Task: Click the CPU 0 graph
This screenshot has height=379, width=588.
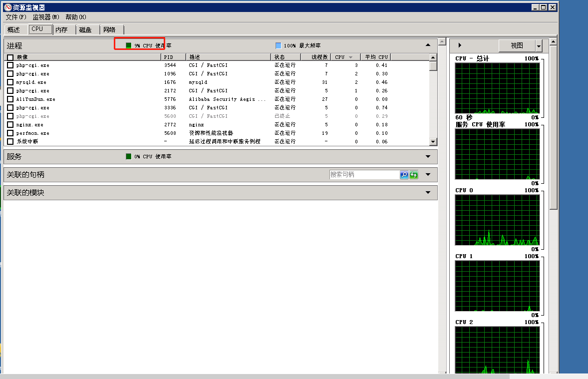Action: [497, 220]
